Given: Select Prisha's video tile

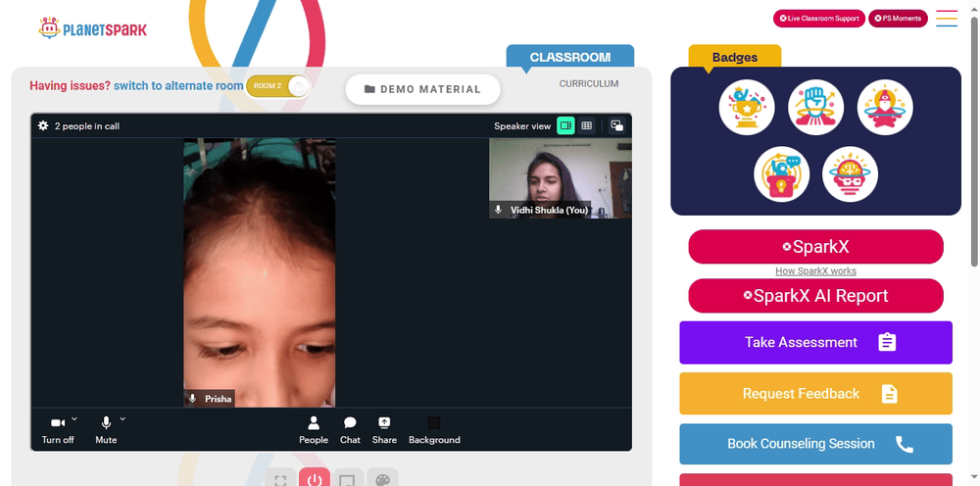Looking at the screenshot, I should pos(260,272).
